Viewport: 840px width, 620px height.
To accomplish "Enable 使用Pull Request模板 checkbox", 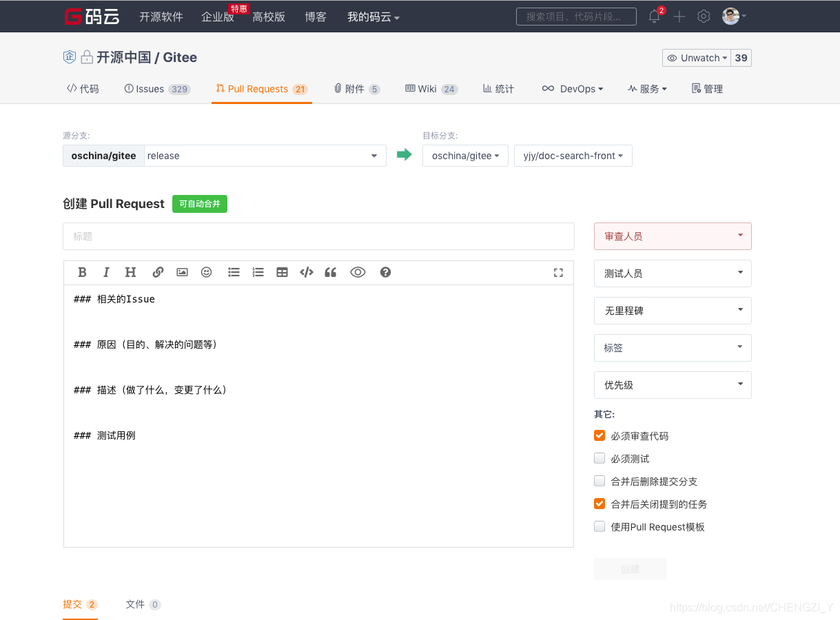I will [x=600, y=526].
